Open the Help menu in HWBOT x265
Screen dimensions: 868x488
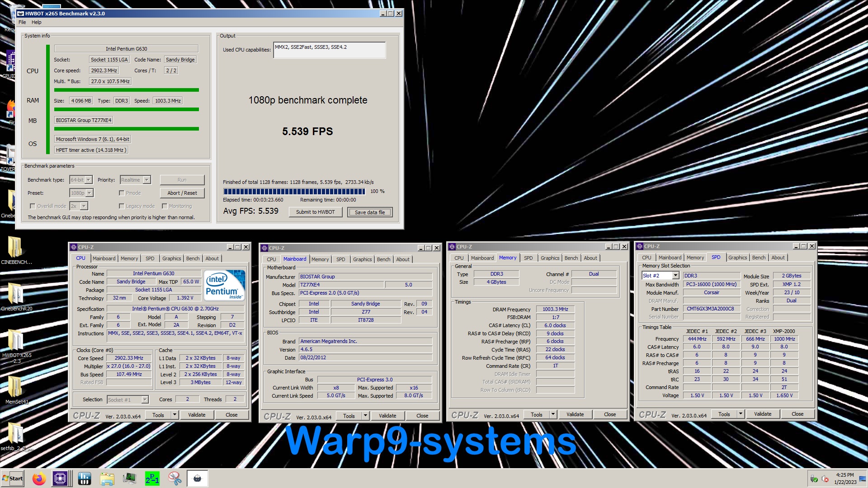click(37, 22)
